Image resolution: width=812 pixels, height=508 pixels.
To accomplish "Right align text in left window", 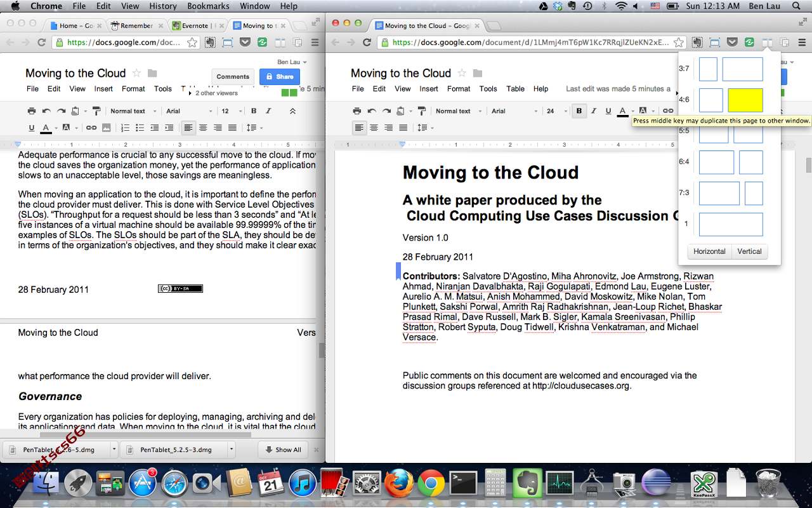I will (x=218, y=128).
